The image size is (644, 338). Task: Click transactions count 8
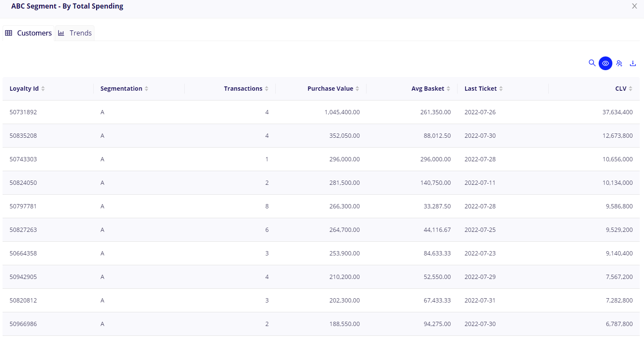pos(267,206)
